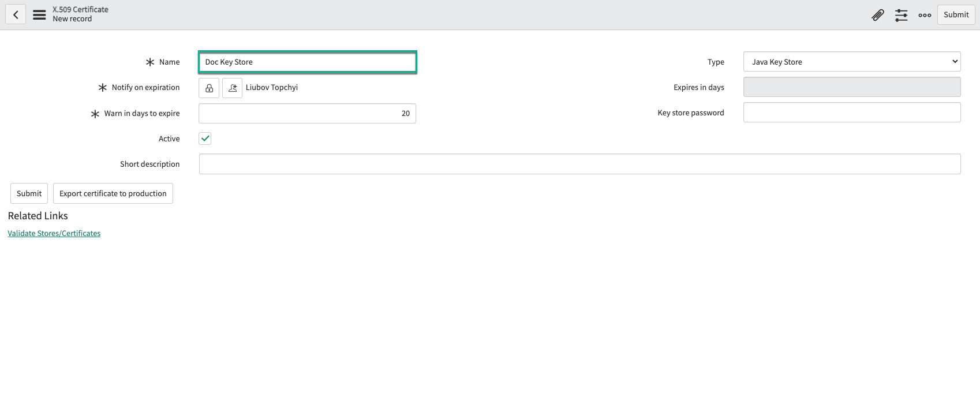Focus the Name field with Doc Key Store
The height and width of the screenshot is (404, 980).
[x=307, y=62]
